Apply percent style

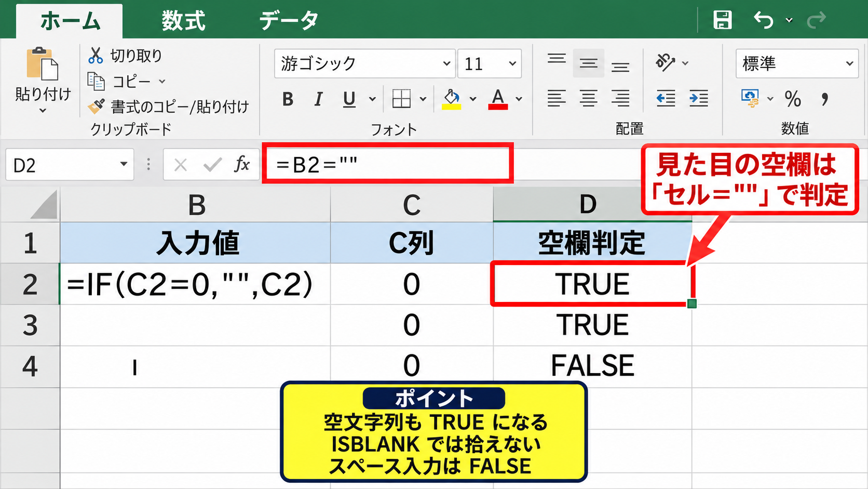(x=793, y=99)
